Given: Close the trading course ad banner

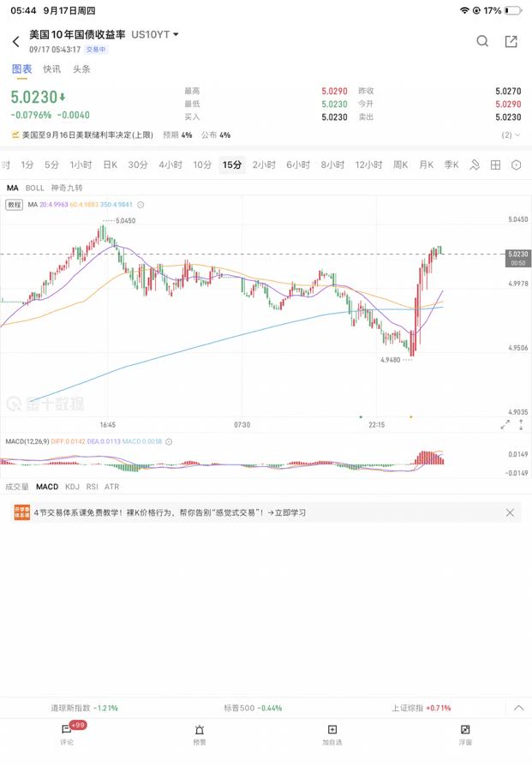Looking at the screenshot, I should pos(510,512).
